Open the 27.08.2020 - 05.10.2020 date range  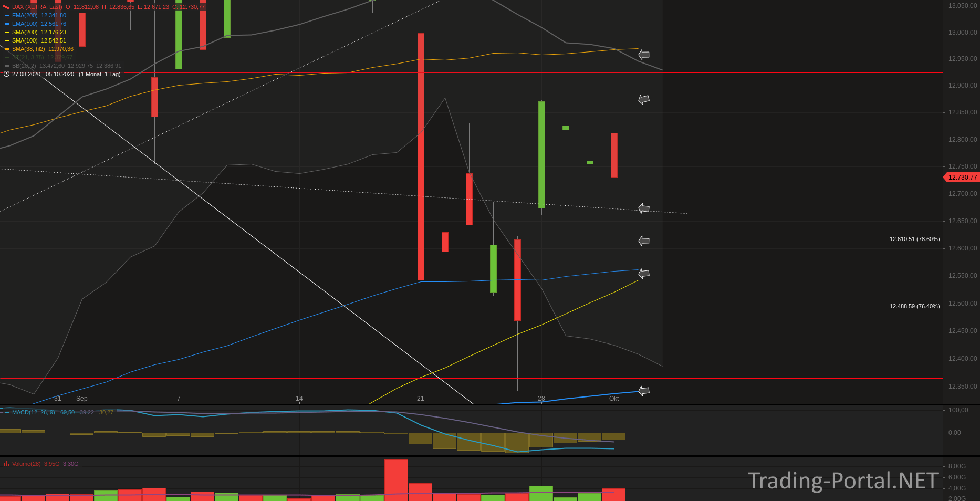coord(43,74)
